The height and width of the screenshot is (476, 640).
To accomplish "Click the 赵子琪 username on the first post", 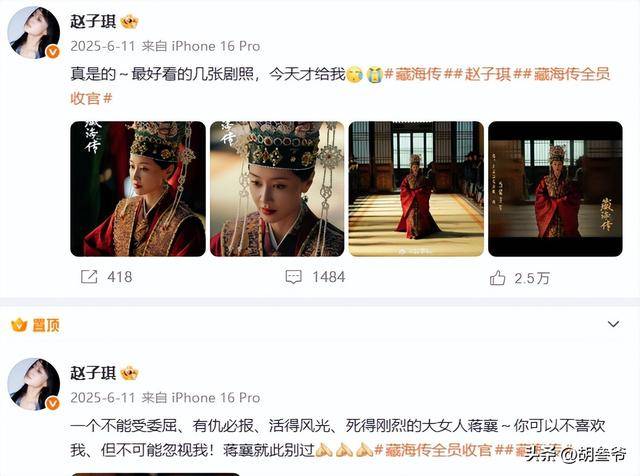I will (93, 21).
